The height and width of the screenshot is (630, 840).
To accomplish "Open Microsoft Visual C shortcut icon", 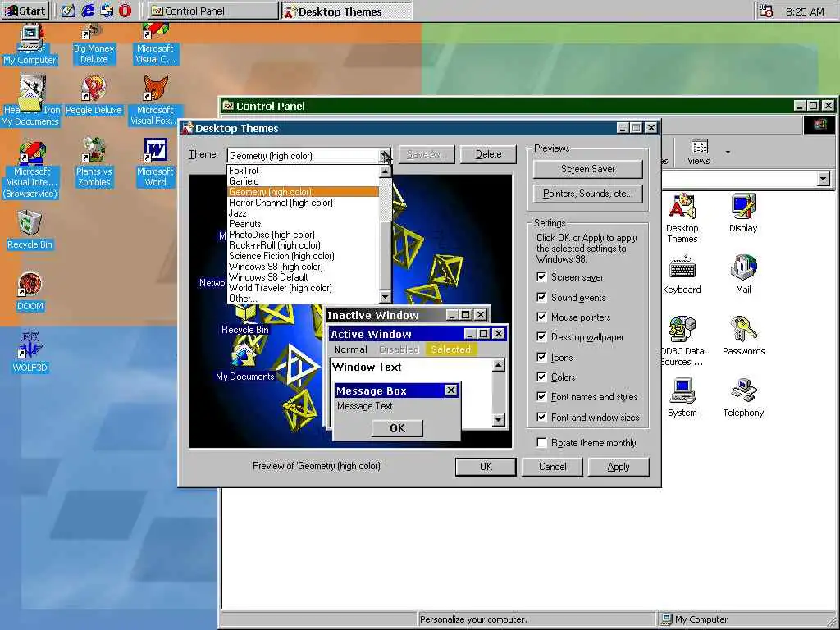I will (x=155, y=44).
